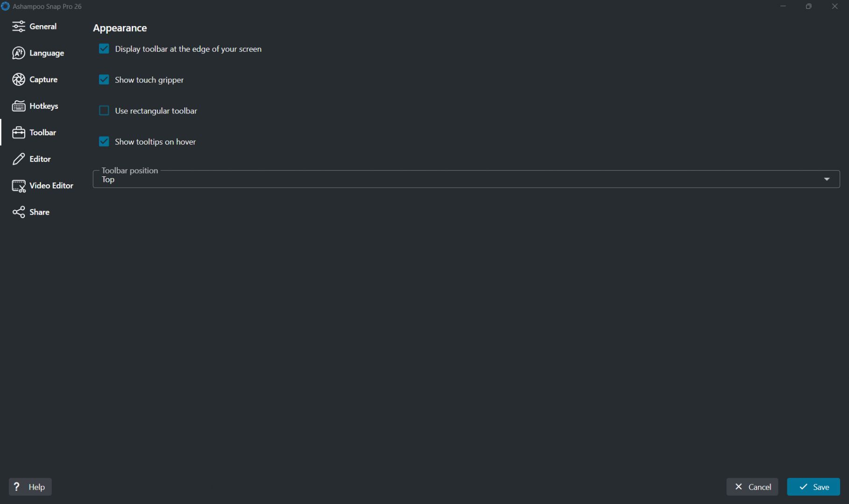
Task: Switch to the Language settings tab
Action: [38, 53]
